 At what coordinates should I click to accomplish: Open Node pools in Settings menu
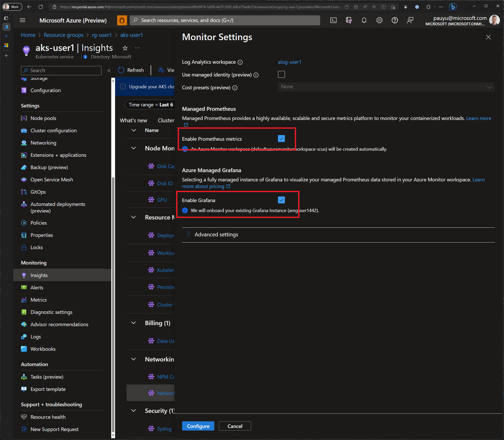click(43, 118)
